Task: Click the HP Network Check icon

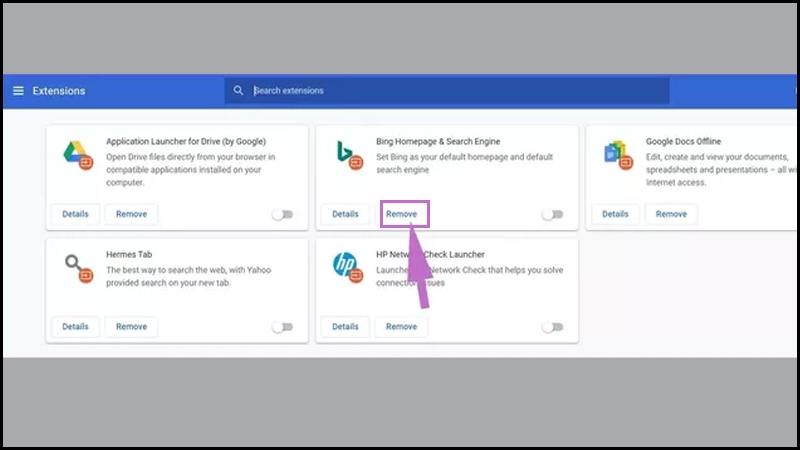Action: [348, 268]
